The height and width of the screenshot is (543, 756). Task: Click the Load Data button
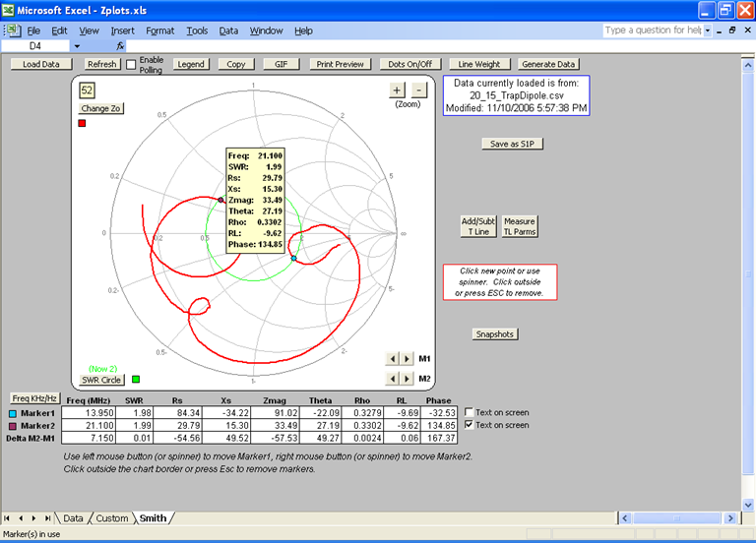[41, 64]
